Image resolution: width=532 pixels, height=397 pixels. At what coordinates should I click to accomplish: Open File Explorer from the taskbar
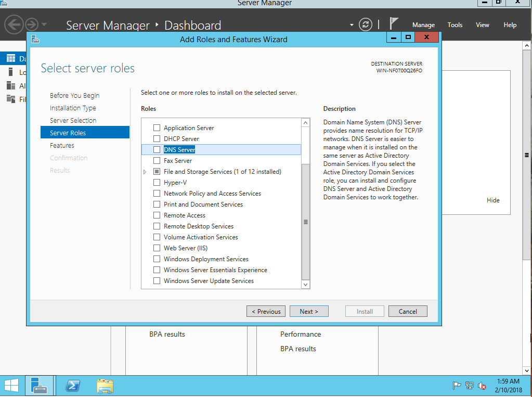click(x=105, y=386)
